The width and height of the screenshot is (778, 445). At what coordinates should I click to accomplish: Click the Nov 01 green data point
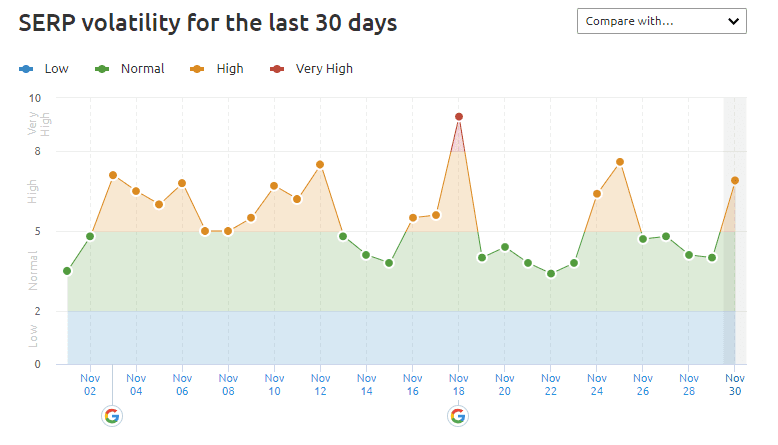tap(67, 271)
